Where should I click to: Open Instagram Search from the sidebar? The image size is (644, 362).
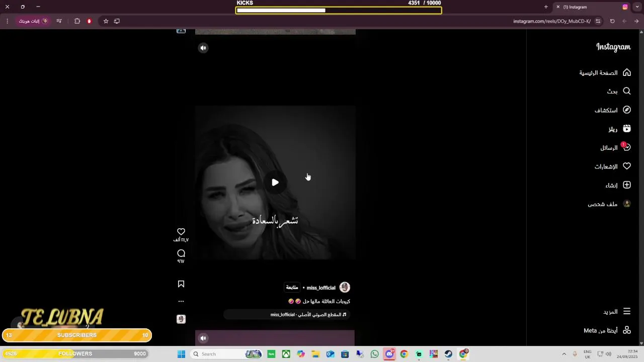tap(619, 91)
